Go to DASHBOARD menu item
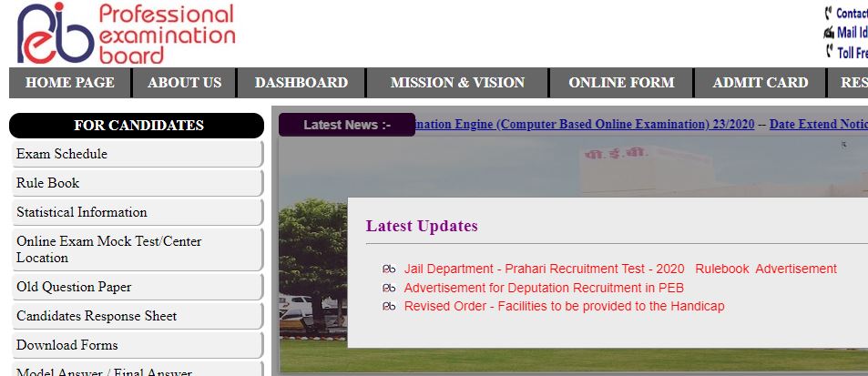The image size is (868, 376). 301,83
